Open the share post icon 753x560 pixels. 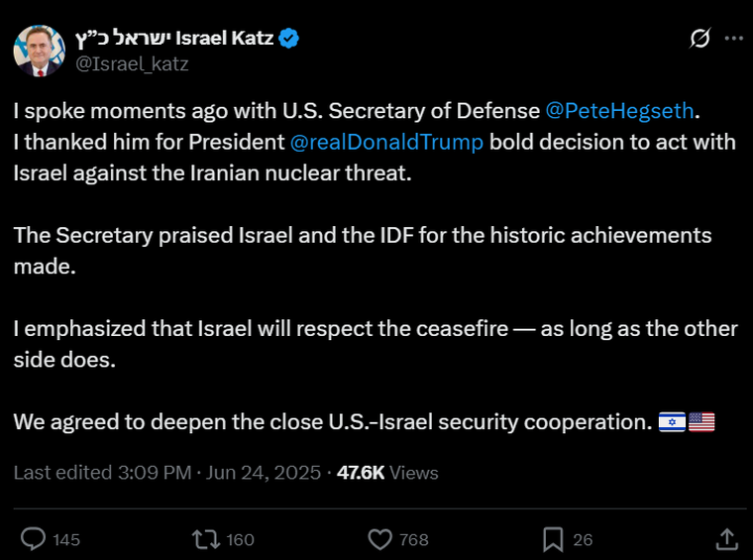[x=726, y=539]
